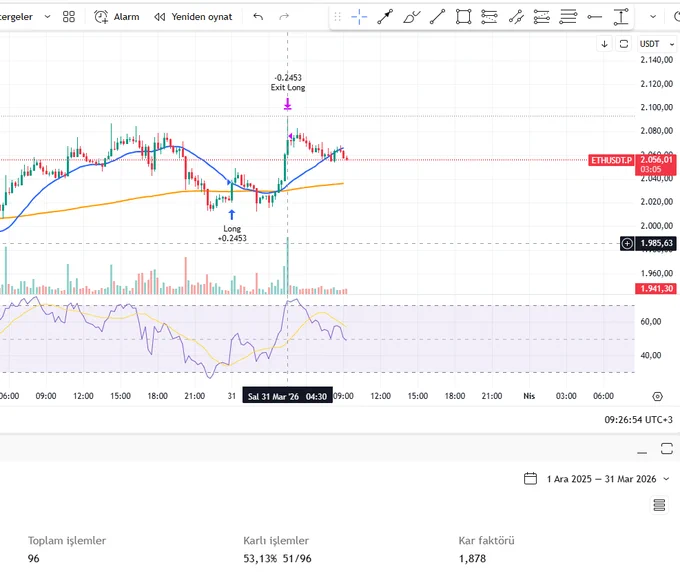
Task: Select the horizontal lines tool
Action: point(568,17)
